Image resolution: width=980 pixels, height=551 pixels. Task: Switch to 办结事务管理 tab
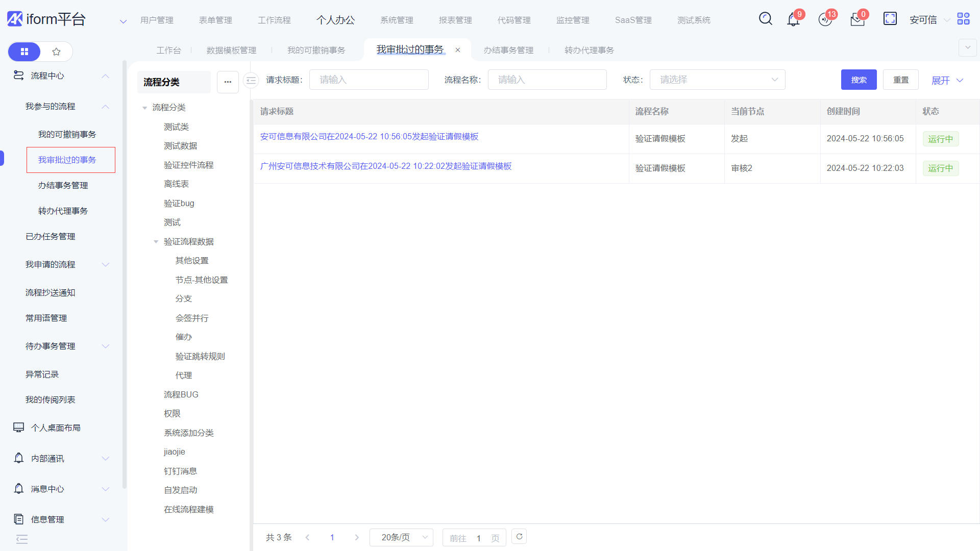click(508, 50)
